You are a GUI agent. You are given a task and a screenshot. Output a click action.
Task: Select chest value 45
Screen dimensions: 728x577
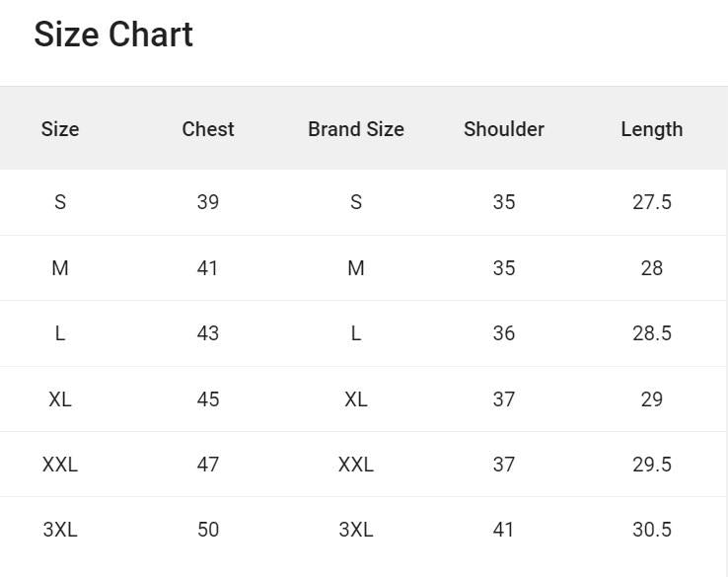(x=208, y=399)
